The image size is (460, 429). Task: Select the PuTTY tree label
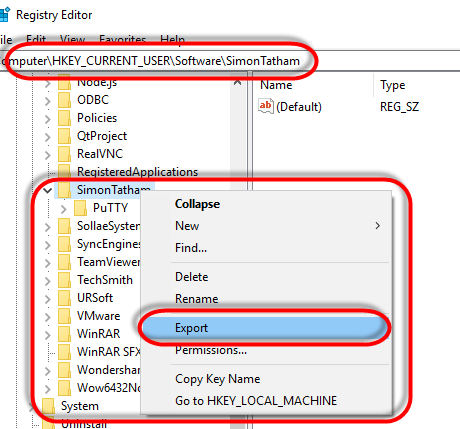[110, 208]
